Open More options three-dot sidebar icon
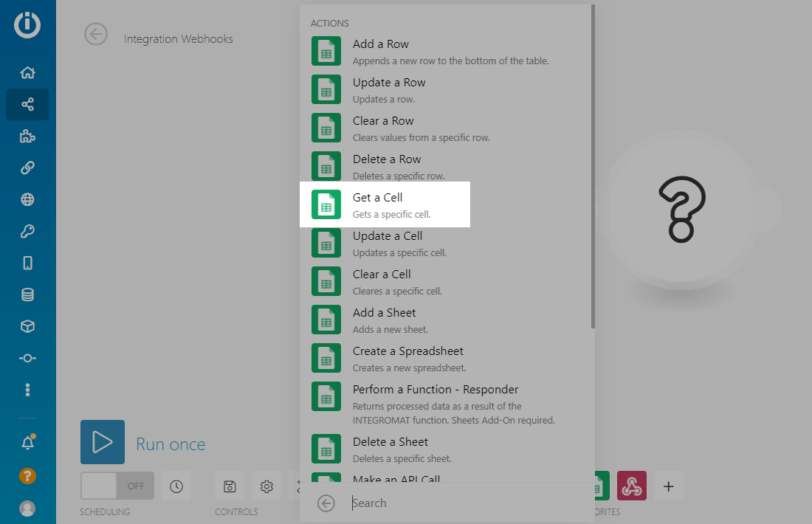 click(27, 390)
